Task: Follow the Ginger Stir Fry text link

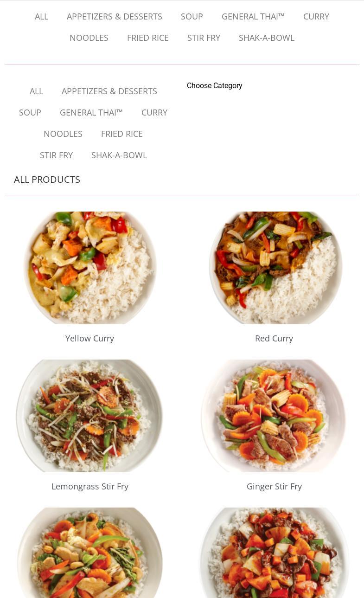Action: pyautogui.click(x=274, y=487)
